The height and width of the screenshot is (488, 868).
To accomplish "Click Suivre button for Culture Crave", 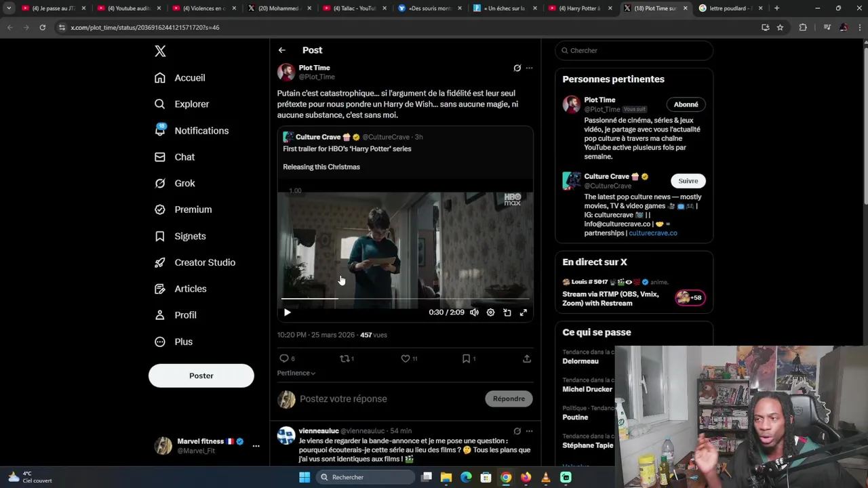I will click(x=688, y=182).
